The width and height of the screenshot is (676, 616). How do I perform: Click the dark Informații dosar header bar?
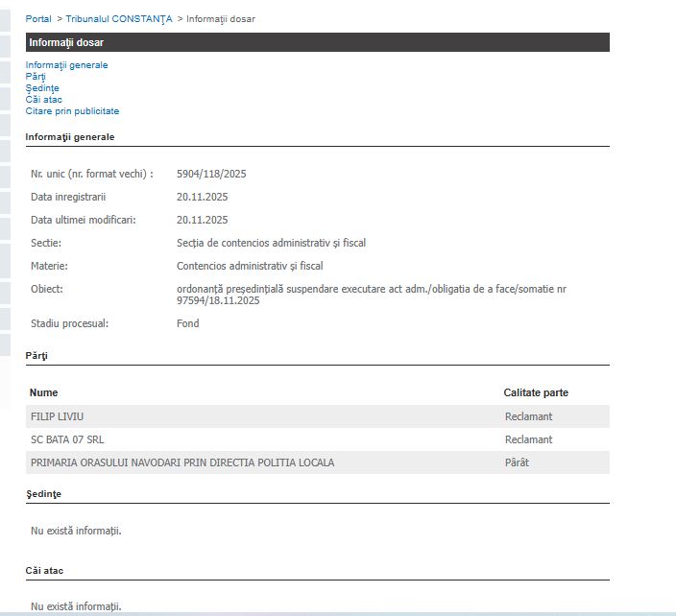pos(317,42)
